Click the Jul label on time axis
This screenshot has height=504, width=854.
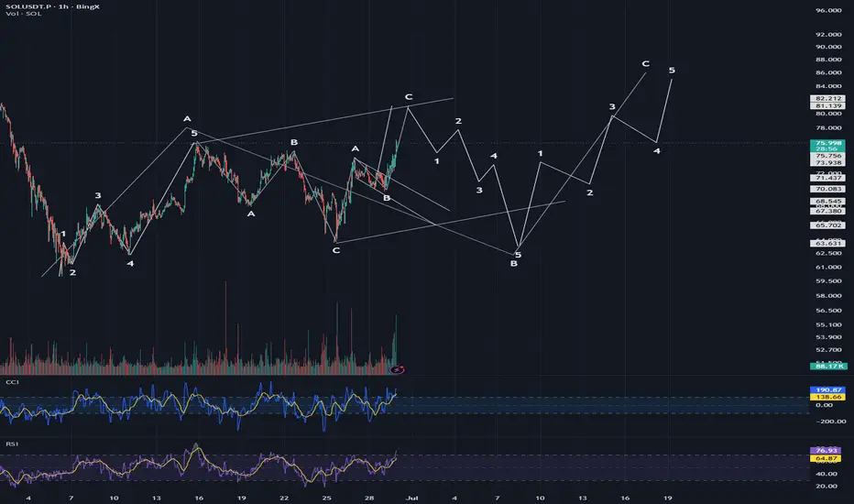[411, 498]
